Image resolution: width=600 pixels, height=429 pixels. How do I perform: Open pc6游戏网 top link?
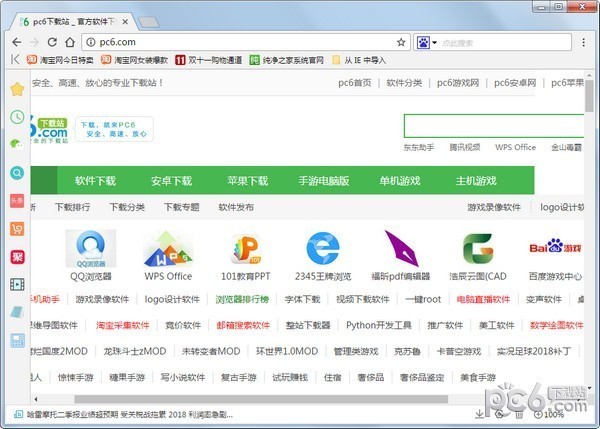[x=458, y=83]
